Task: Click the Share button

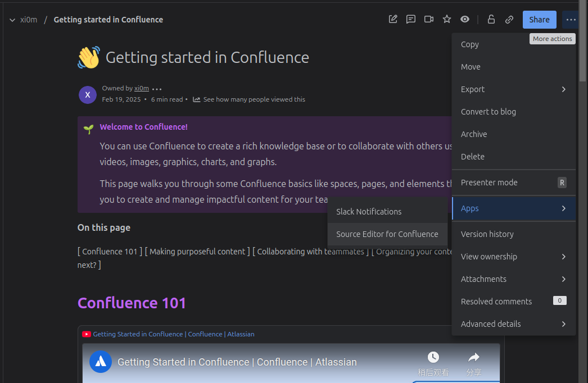Action: pyautogui.click(x=539, y=20)
